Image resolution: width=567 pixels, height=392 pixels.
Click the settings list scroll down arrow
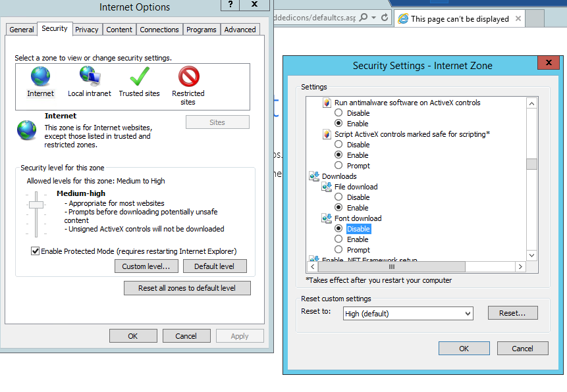click(x=531, y=255)
